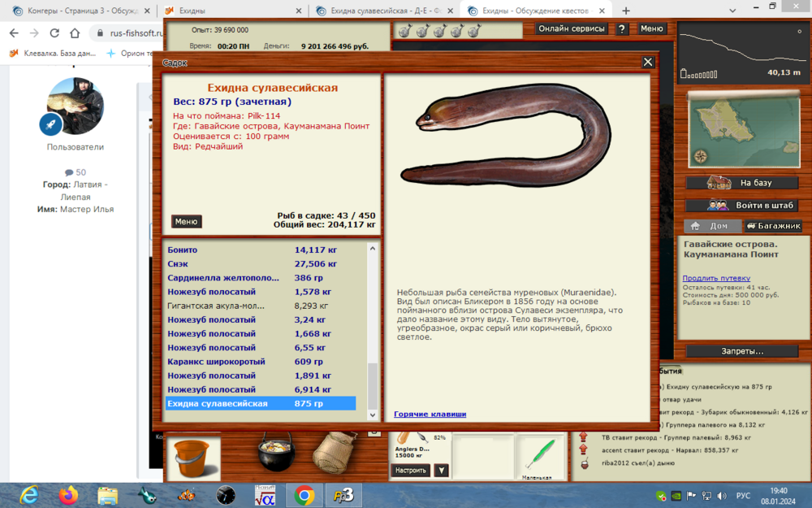This screenshot has width=812, height=508.
Task: Click the compass rose on the map
Action: pos(701,156)
